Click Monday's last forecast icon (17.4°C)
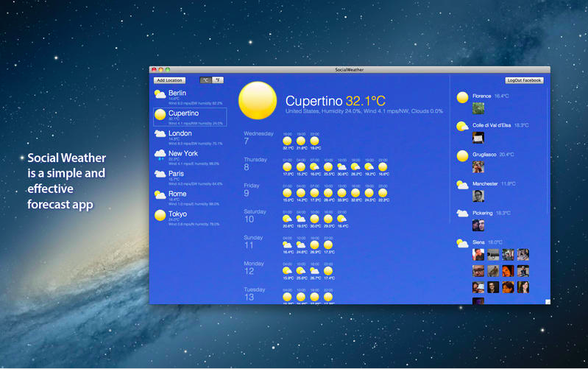Image resolution: width=588 pixels, height=369 pixels. pos(328,270)
